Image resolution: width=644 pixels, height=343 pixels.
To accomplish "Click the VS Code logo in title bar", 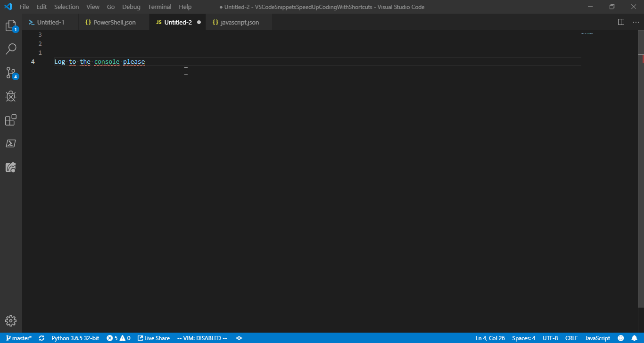I will point(8,7).
